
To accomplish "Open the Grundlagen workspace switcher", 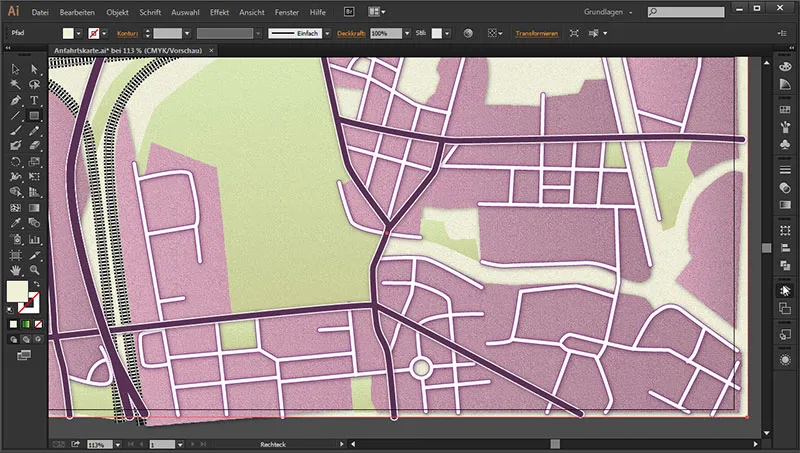I will pos(608,12).
